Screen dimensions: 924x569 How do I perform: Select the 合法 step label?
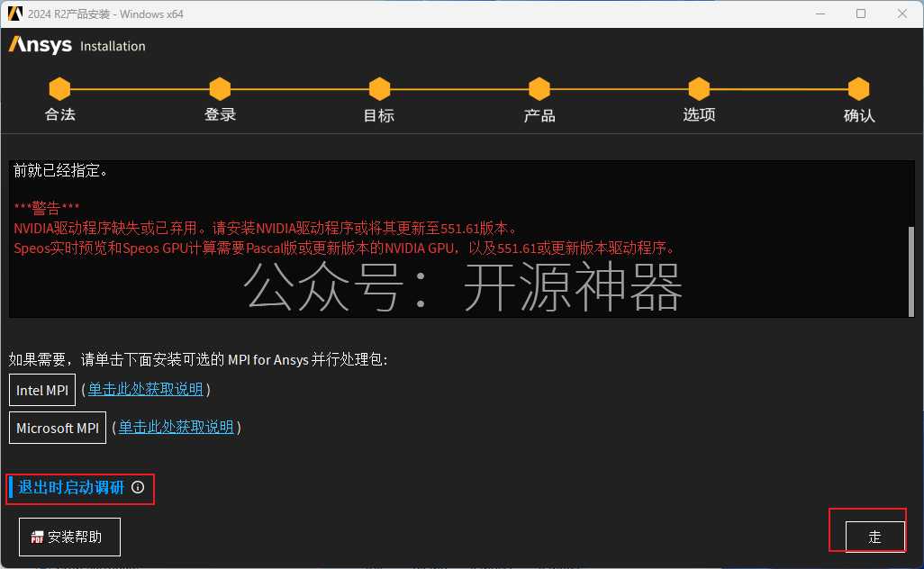[x=60, y=114]
